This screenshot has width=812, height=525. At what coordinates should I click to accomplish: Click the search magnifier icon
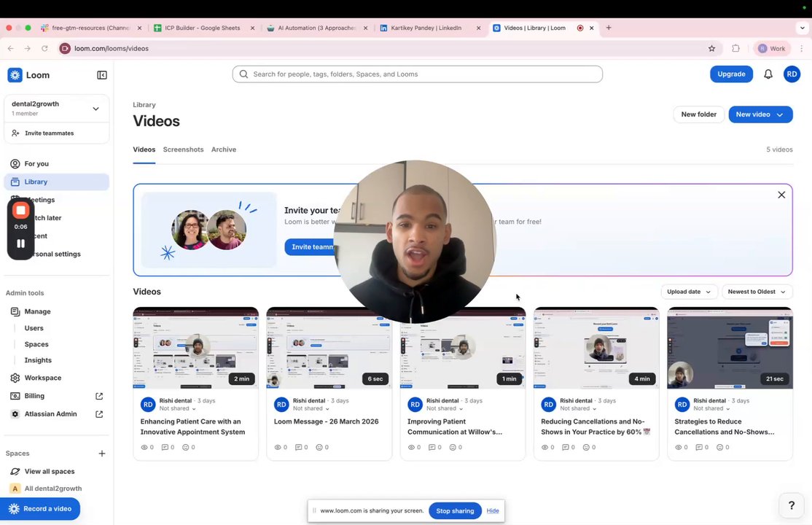point(243,74)
